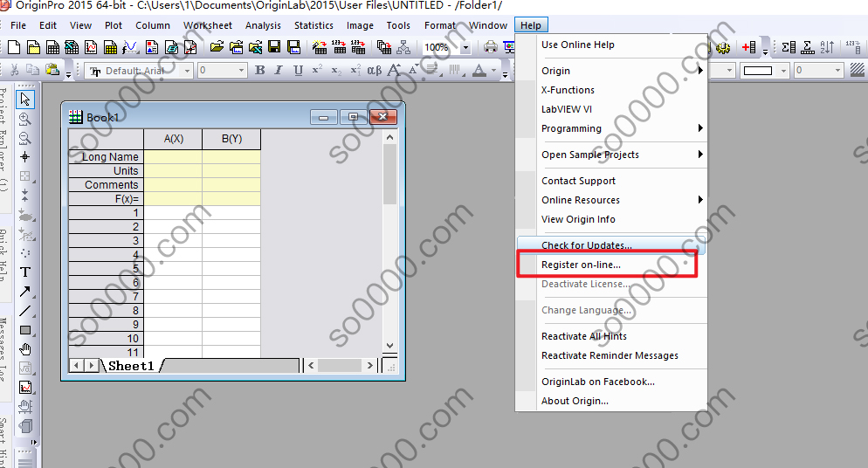The height and width of the screenshot is (468, 868).
Task: Click column header A(X) in Book1
Action: point(173,139)
